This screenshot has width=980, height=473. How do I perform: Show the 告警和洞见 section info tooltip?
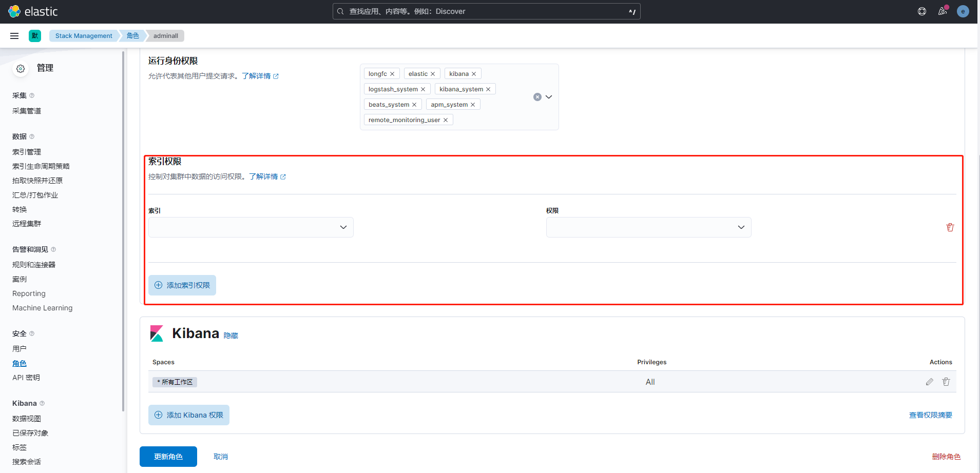(53, 249)
